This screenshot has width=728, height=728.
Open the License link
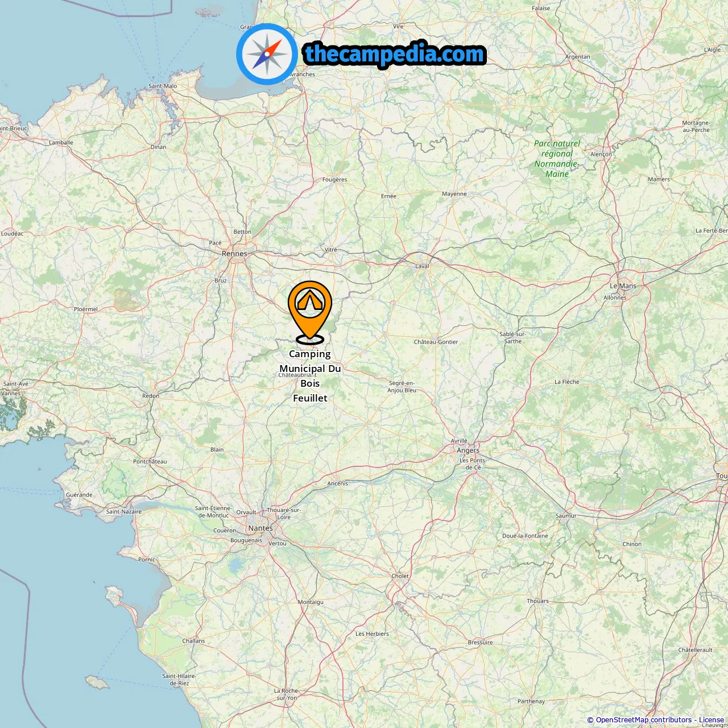coord(712,720)
